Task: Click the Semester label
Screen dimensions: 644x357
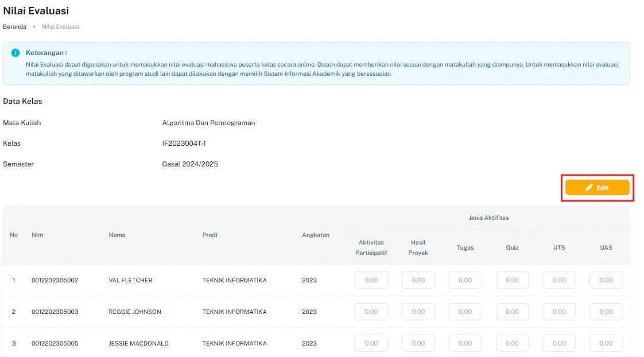Action: [18, 164]
